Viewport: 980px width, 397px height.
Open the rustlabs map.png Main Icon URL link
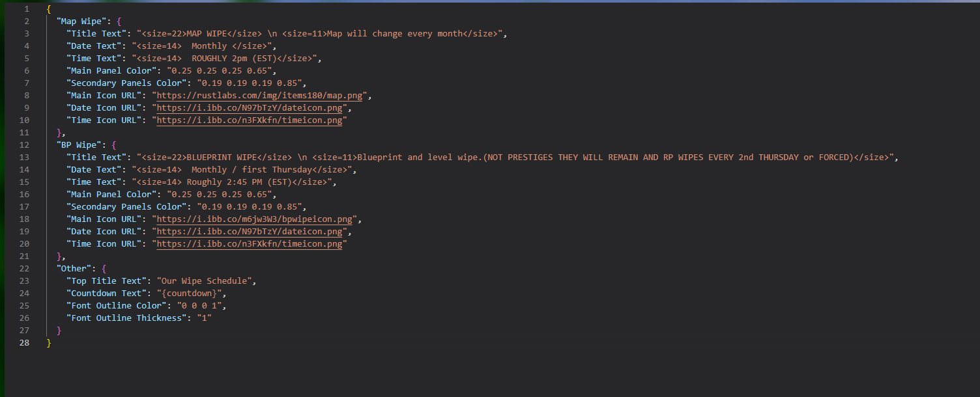tap(261, 95)
